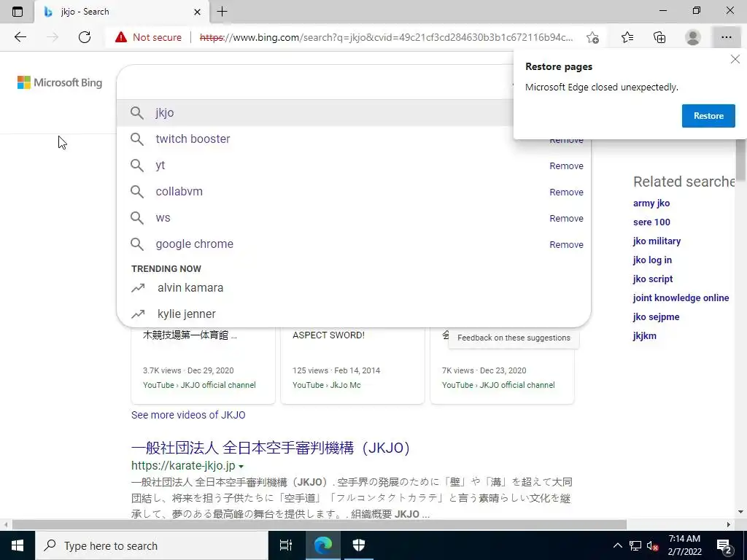Open the notification center icon
This screenshot has height=560, width=747.
[724, 545]
